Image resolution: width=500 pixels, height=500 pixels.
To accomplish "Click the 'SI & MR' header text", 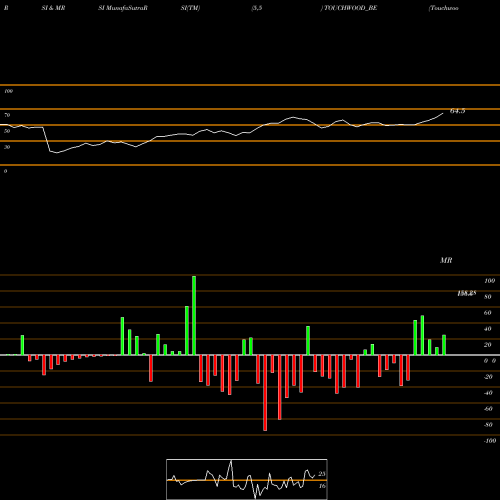I will [53, 8].
